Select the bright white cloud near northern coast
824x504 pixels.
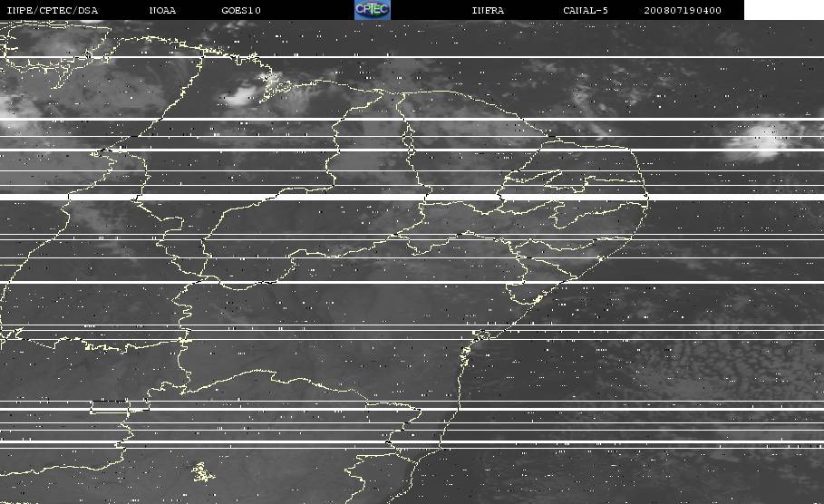click(241, 96)
